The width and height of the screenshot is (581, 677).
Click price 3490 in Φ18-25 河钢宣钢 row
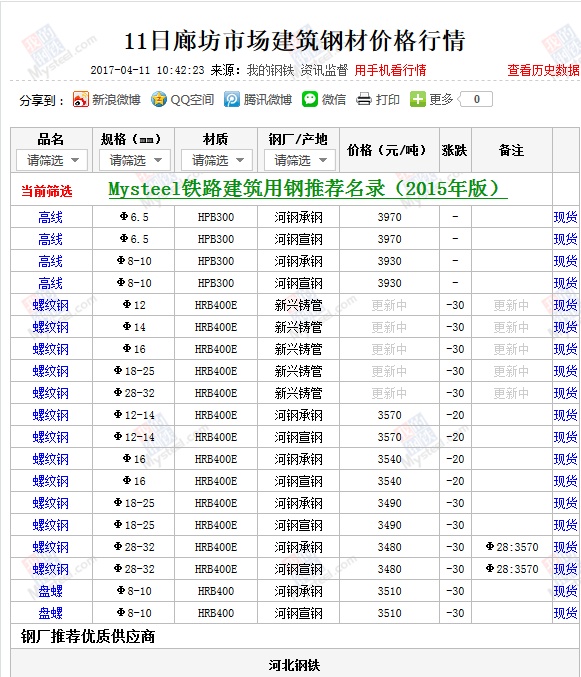(x=389, y=525)
